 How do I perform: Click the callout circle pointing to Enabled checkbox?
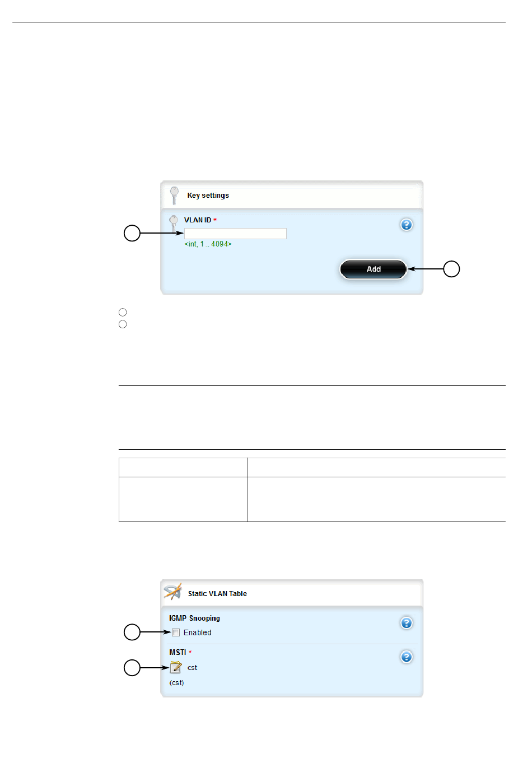click(132, 632)
